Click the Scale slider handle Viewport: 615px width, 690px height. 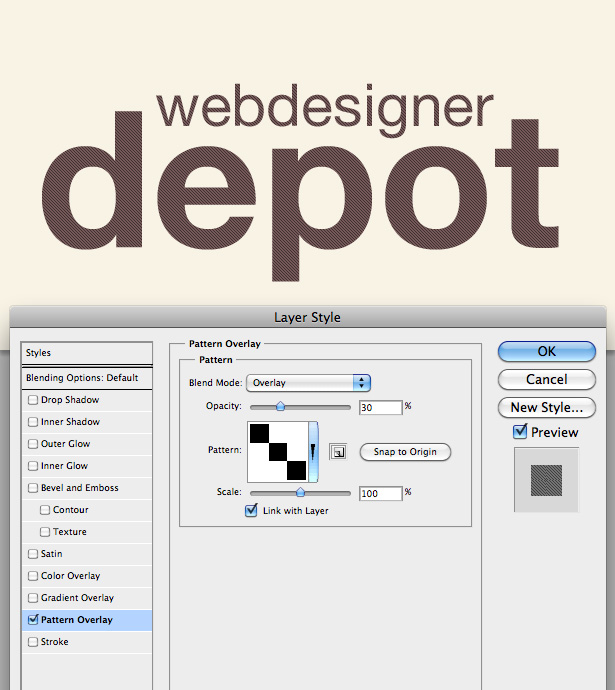click(x=300, y=492)
